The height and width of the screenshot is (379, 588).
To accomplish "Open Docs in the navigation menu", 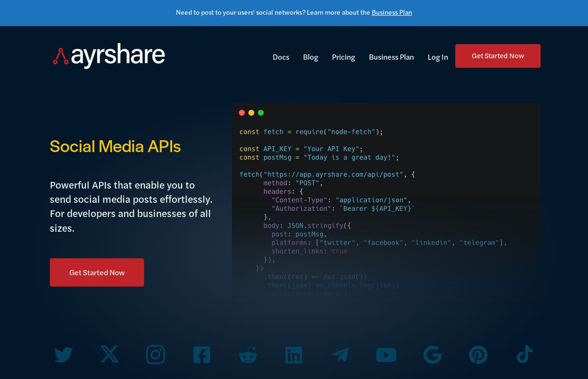I will (x=281, y=57).
